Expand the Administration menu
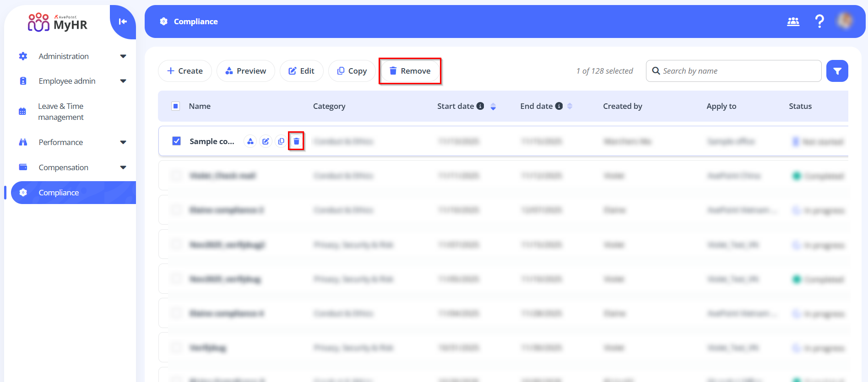The image size is (868, 382). click(x=123, y=56)
